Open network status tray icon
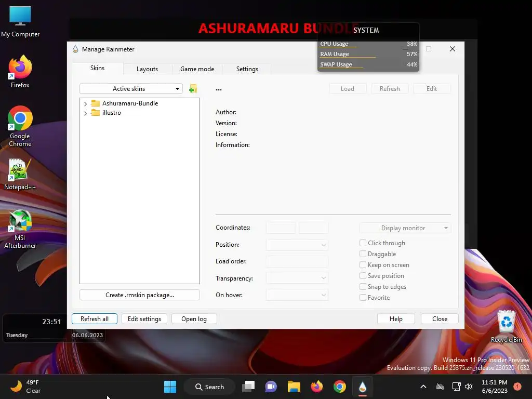 [x=456, y=387]
